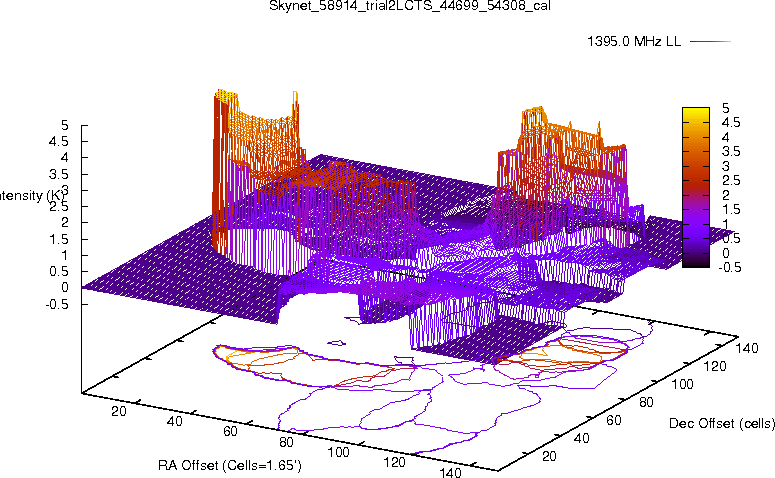Screen dimensions: 775x478
Task: Click the 120 tick on the Dec Offset axis
Action: (x=715, y=367)
